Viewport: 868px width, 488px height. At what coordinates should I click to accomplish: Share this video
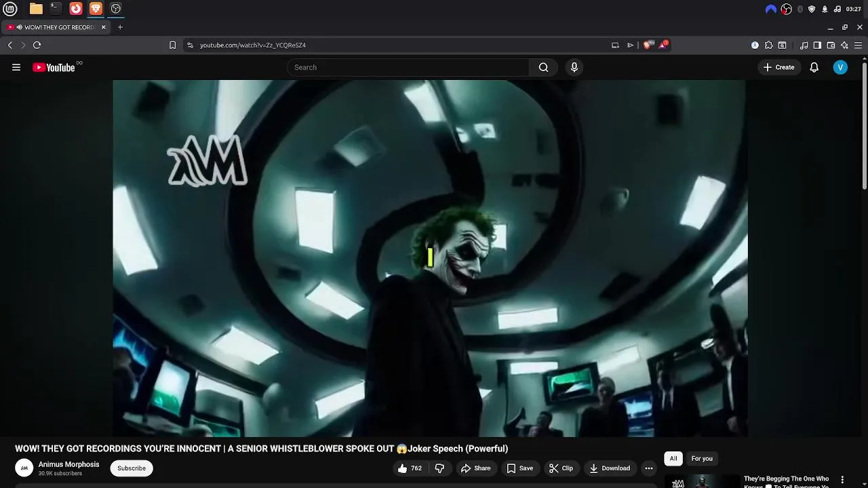pyautogui.click(x=475, y=468)
